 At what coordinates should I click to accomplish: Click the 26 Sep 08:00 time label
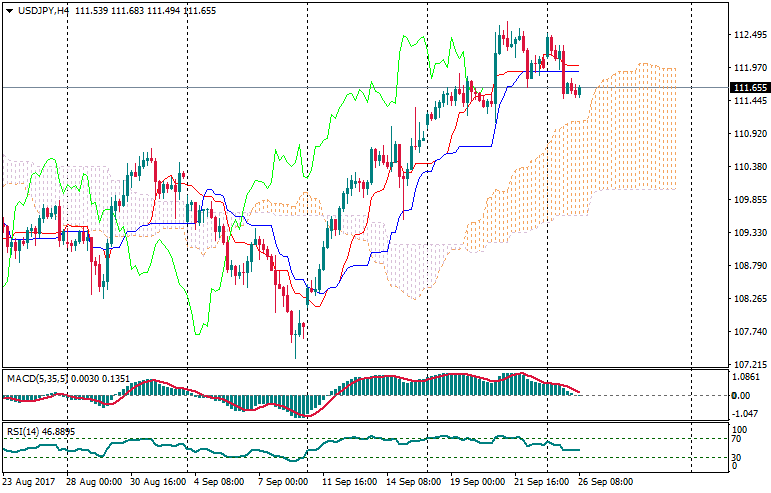tap(607, 482)
